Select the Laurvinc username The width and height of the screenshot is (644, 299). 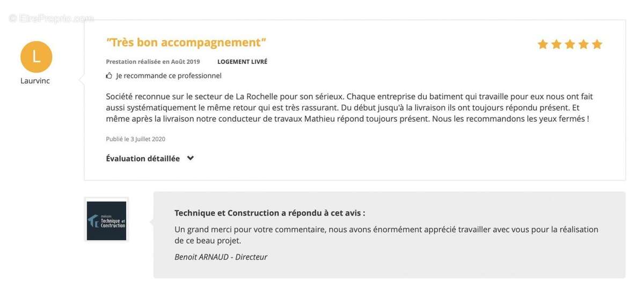[x=35, y=81]
